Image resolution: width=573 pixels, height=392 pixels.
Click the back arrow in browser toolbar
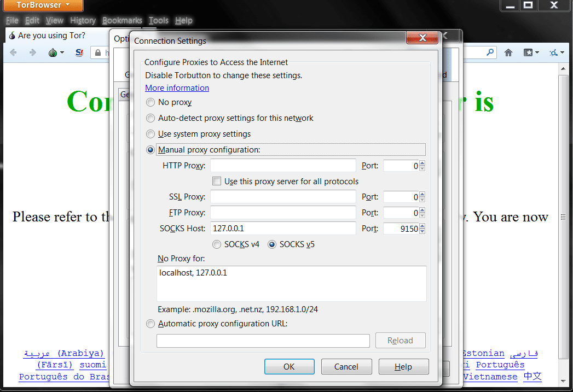(14, 52)
